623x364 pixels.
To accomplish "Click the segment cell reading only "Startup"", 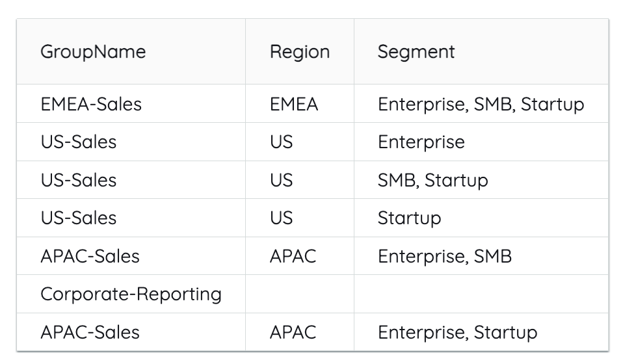I will point(409,218).
